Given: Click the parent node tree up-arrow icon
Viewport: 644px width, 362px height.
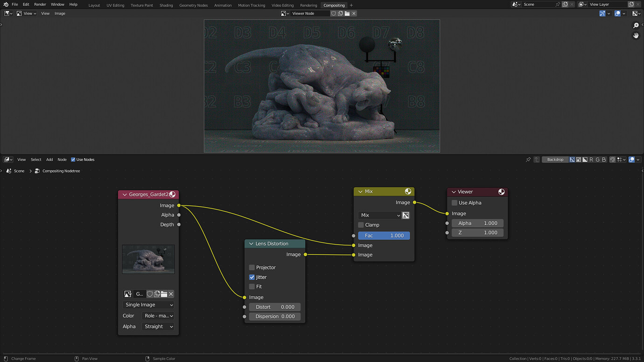Looking at the screenshot, I should tap(537, 160).
